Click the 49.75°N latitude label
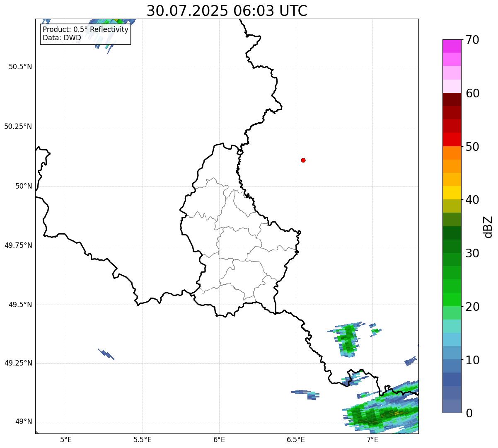The image size is (498, 448). click(x=18, y=245)
